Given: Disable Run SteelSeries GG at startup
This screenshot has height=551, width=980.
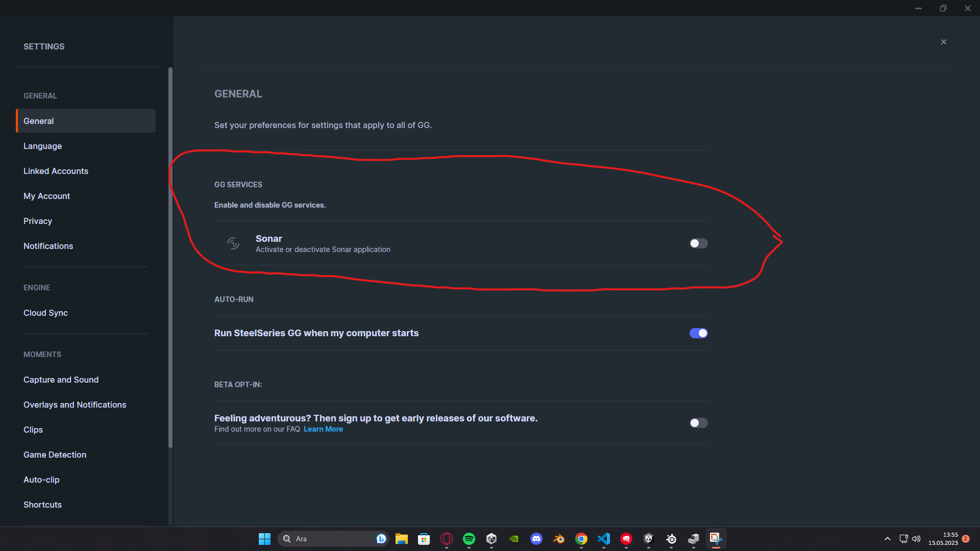Looking at the screenshot, I should [698, 333].
